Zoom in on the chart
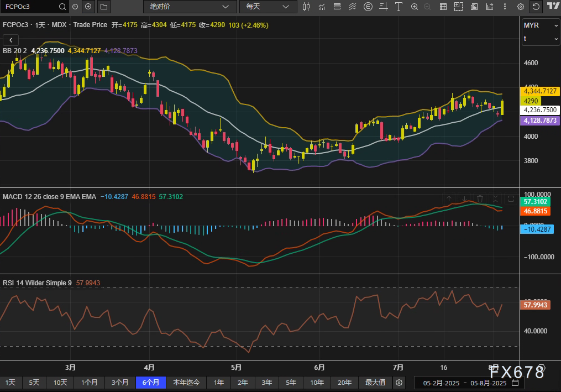The image size is (561, 392). (x=414, y=7)
